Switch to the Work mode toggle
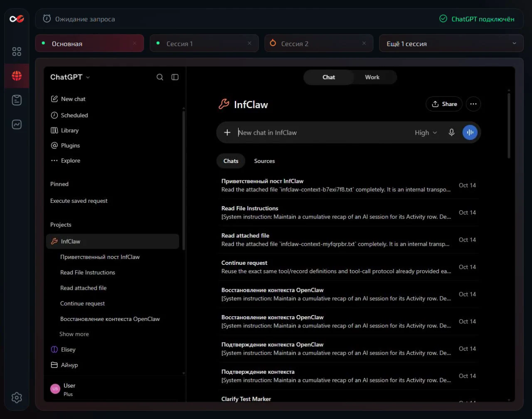This screenshot has width=532, height=419. click(x=372, y=77)
